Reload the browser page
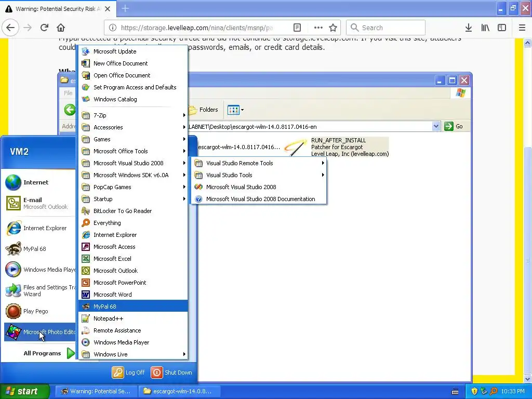The image size is (532, 399). tap(44, 28)
